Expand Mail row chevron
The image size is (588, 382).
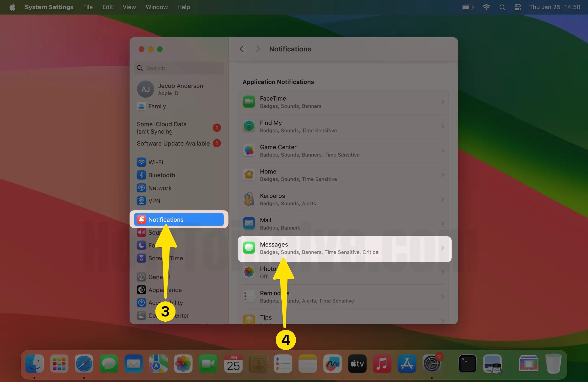coord(442,223)
